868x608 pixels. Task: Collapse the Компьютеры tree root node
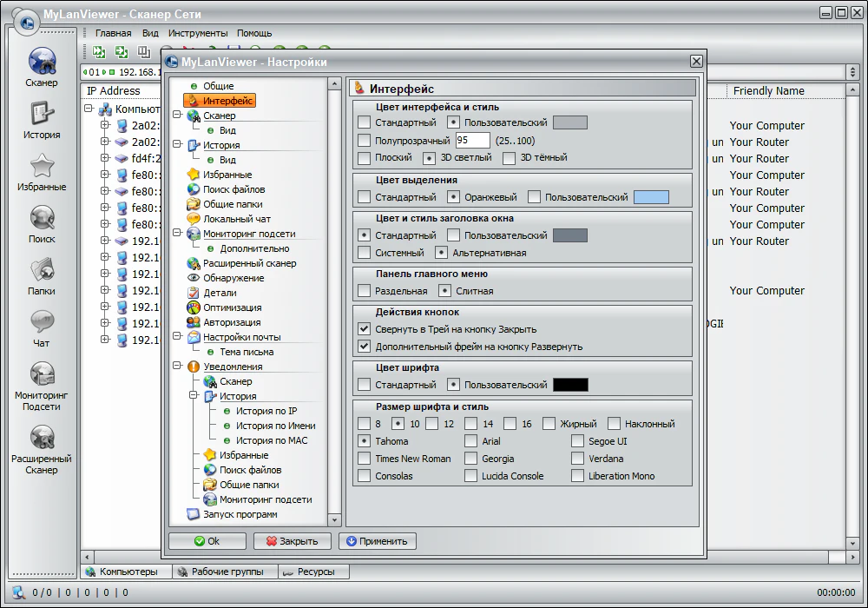(x=89, y=109)
